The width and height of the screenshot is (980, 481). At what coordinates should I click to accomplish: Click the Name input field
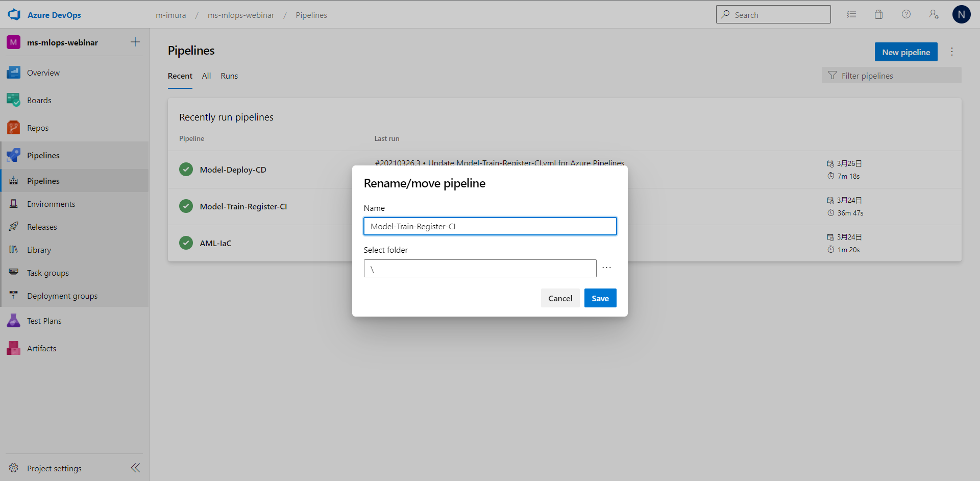pos(490,226)
